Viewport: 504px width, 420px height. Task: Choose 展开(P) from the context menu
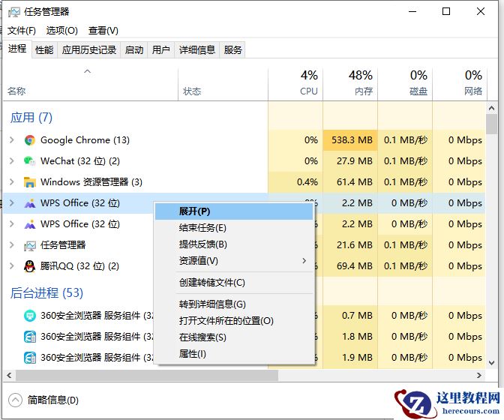(234, 211)
